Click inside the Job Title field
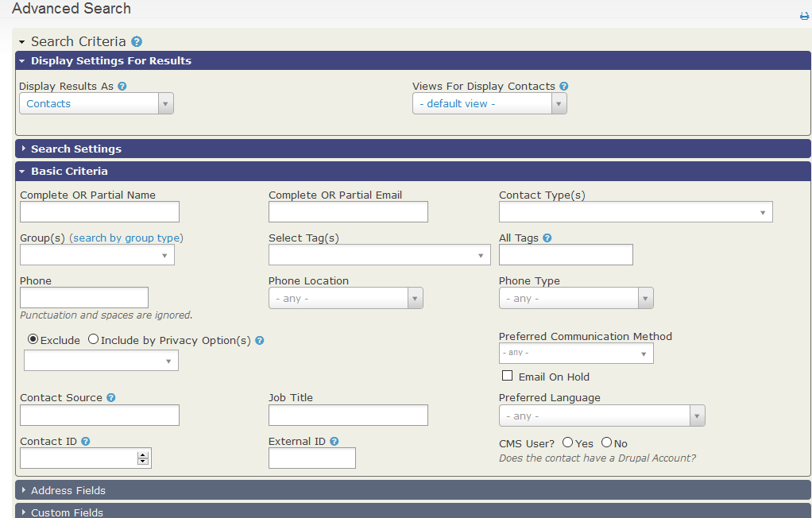Screen dimensions: 812x518 347,415
